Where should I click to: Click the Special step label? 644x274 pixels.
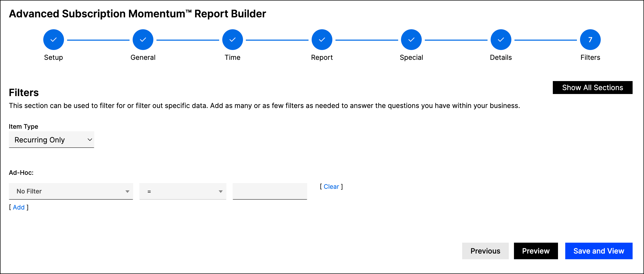pyautogui.click(x=411, y=57)
